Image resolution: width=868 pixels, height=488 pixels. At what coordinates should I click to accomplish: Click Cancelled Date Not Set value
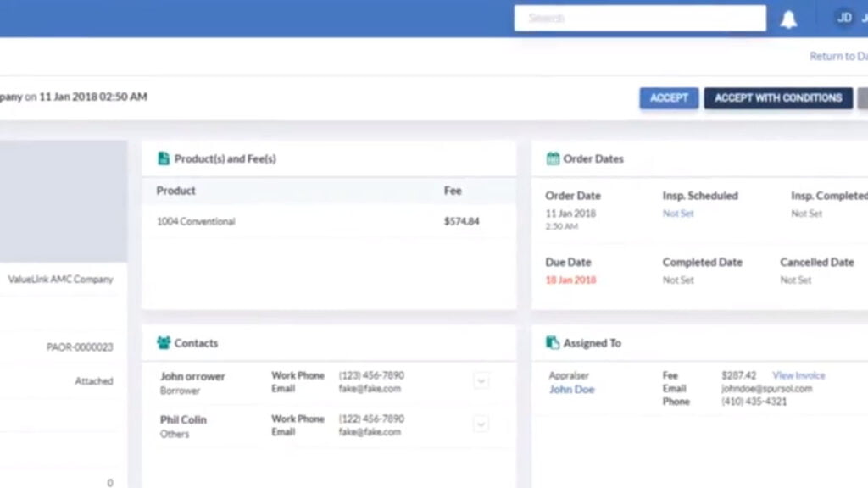tap(795, 280)
